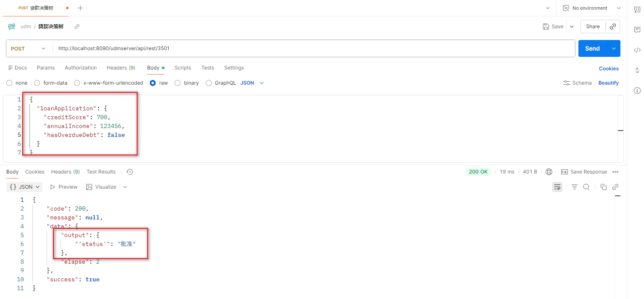Viewport: 644px width, 299px height.
Task: Select the none body type radio
Action: 9,83
